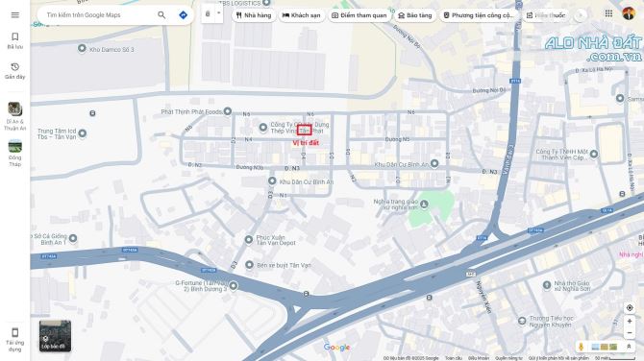Select the Bảo tàng filter chip
Viewport: 644px width, 361px height.
click(x=415, y=15)
